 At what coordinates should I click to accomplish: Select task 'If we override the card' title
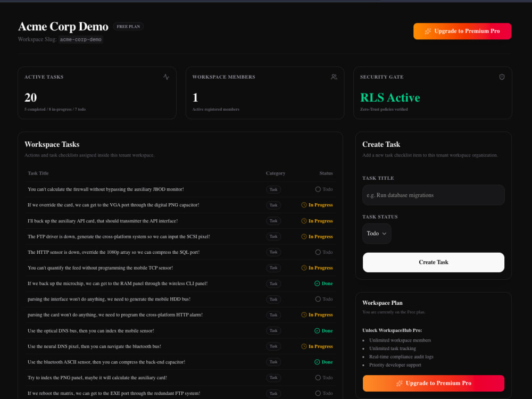tap(113, 205)
